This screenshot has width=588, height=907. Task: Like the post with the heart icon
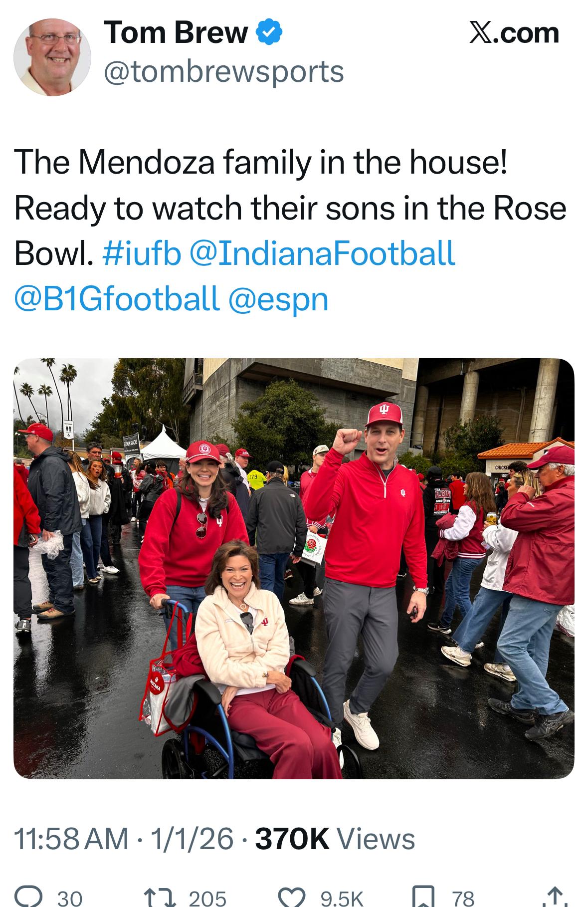click(x=292, y=897)
